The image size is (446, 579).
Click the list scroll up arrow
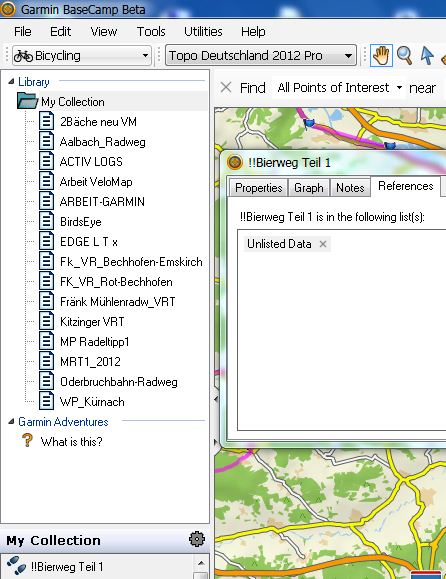point(201,563)
